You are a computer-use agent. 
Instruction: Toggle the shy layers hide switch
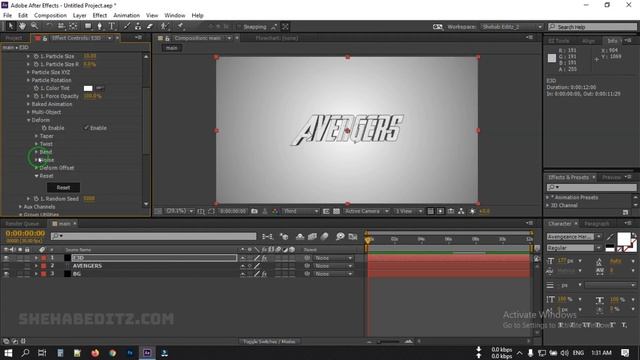(x=300, y=236)
